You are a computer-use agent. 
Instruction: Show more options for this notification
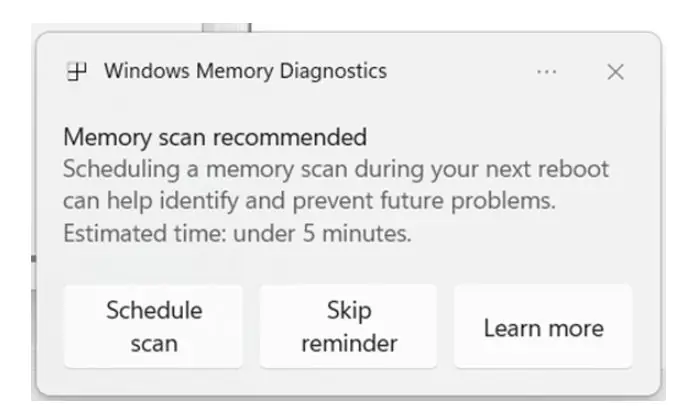coord(546,72)
